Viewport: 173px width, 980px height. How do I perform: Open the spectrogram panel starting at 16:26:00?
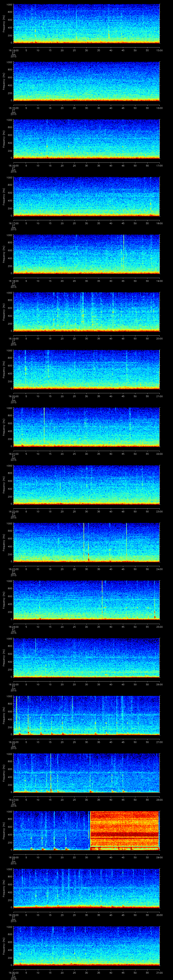click(86, 715)
